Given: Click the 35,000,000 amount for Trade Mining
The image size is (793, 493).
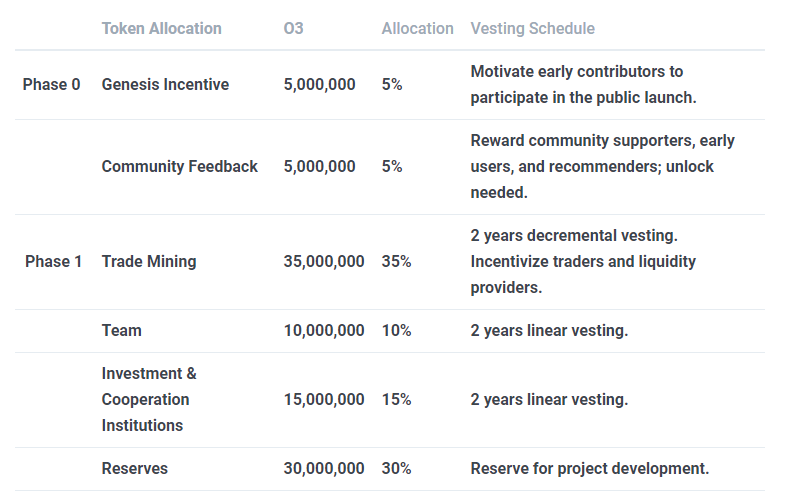Looking at the screenshot, I should 324,262.
